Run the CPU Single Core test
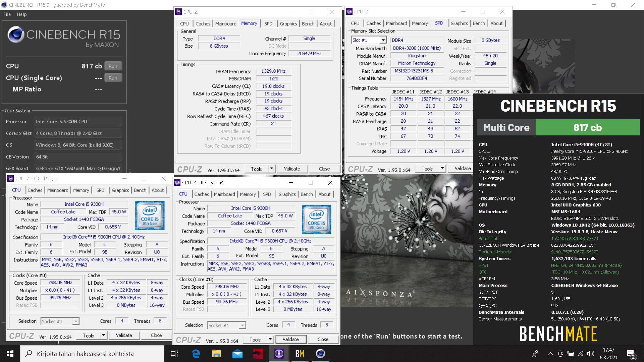Image resolution: width=644 pixels, height=362 pixels. tap(113, 78)
